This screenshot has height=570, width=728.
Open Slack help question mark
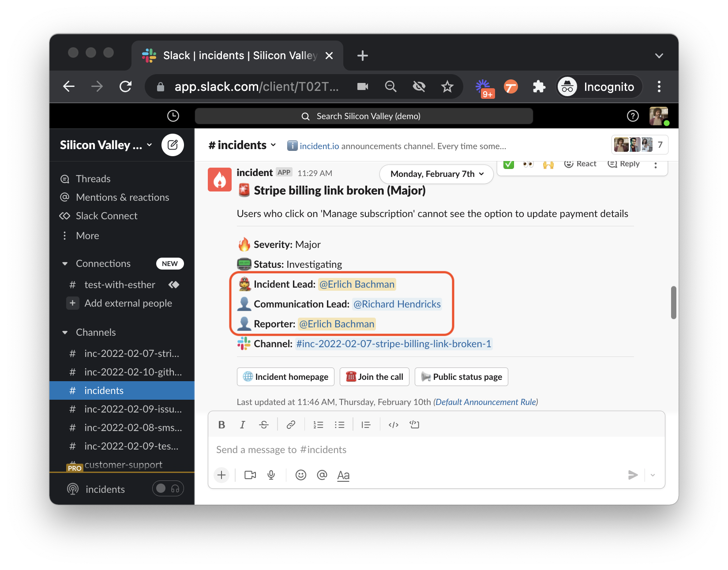coord(633,116)
